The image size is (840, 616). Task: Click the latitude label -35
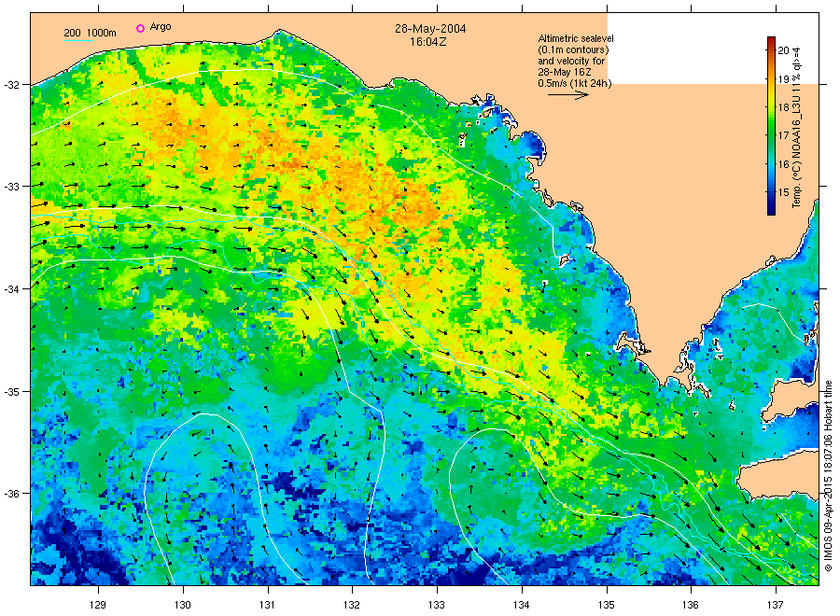tap(11, 392)
